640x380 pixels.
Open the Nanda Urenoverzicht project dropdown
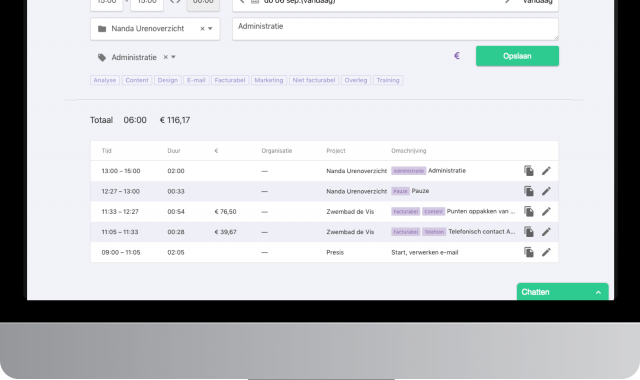tap(210, 29)
